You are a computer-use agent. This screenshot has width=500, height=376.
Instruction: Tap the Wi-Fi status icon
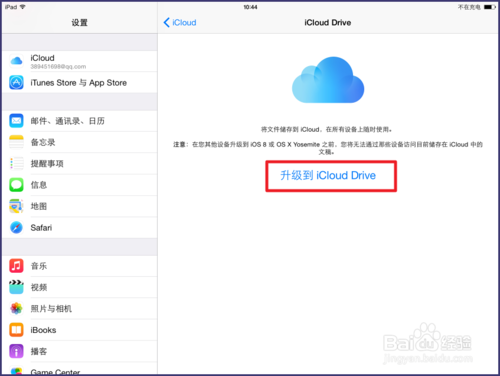point(23,7)
